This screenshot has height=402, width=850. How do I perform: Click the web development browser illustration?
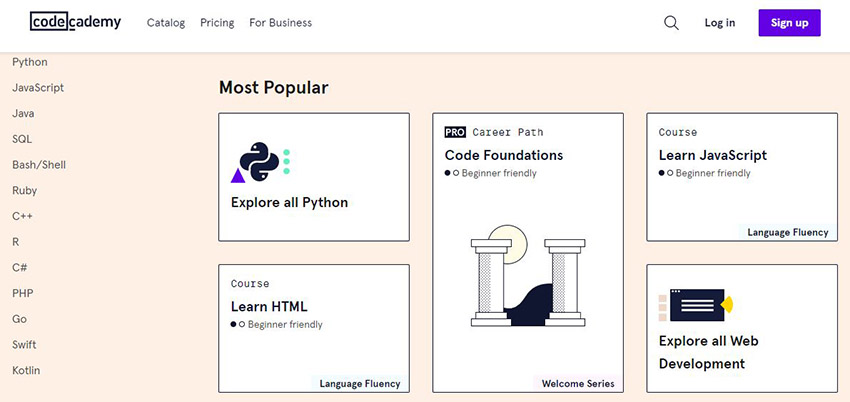click(696, 305)
